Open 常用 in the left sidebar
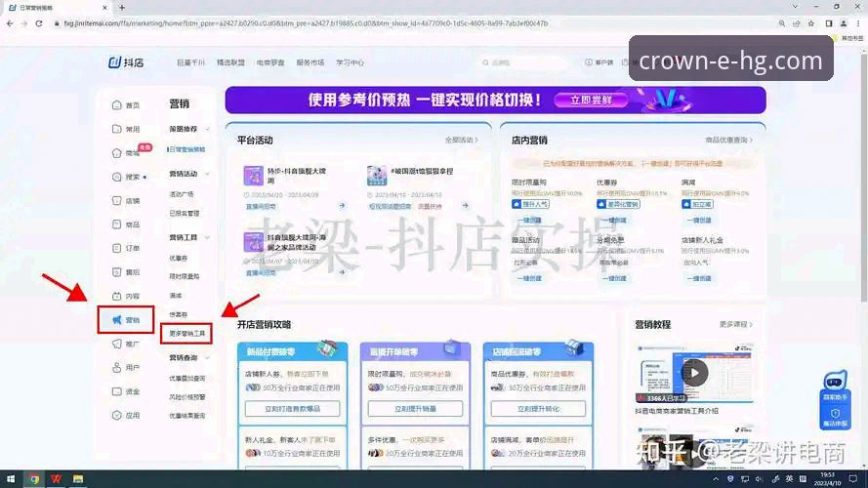Image resolution: width=868 pixels, height=488 pixels. (126, 129)
